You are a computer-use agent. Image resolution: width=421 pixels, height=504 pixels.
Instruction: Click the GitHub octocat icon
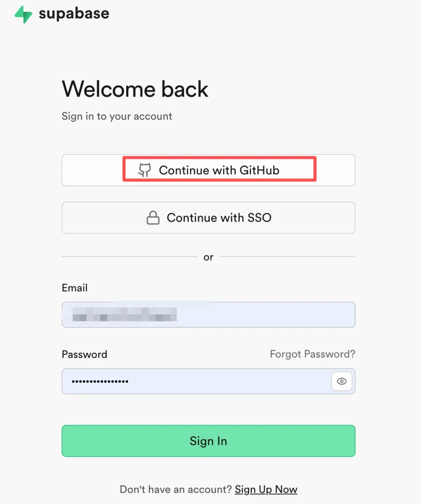[145, 170]
